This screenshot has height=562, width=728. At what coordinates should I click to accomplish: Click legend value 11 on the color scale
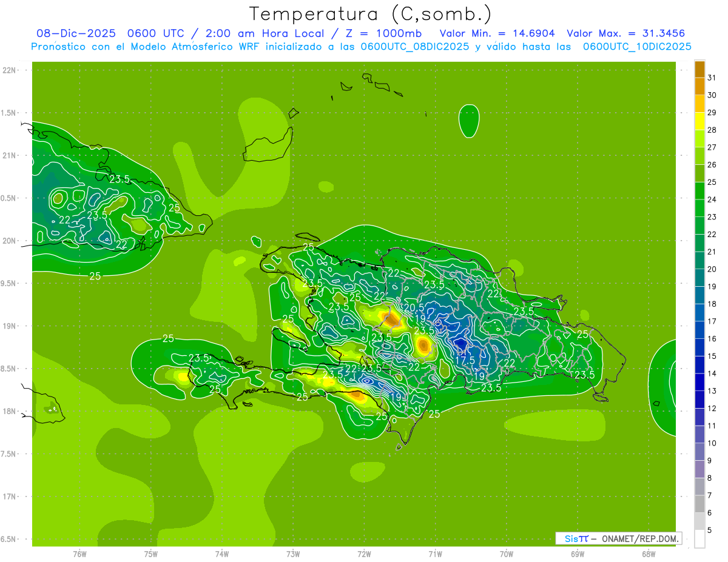[712, 426]
